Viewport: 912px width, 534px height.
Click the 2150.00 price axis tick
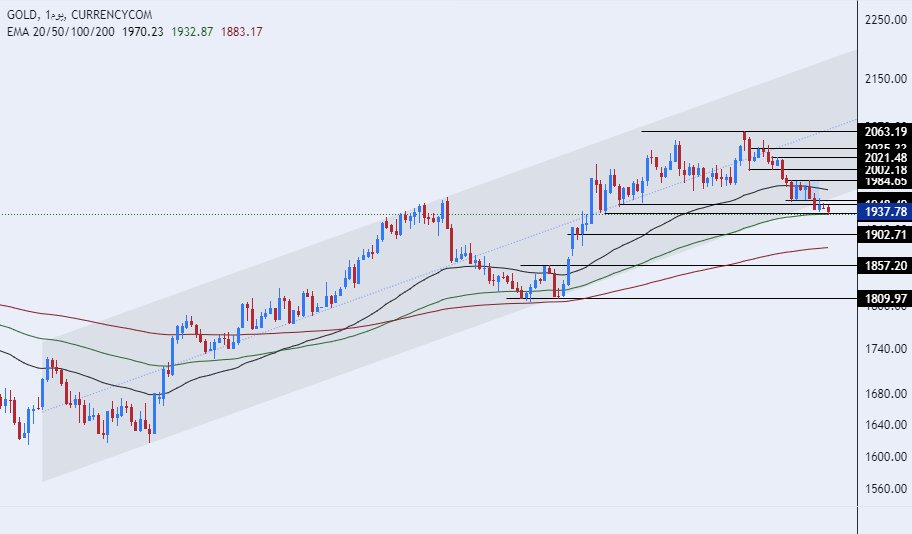click(887, 79)
